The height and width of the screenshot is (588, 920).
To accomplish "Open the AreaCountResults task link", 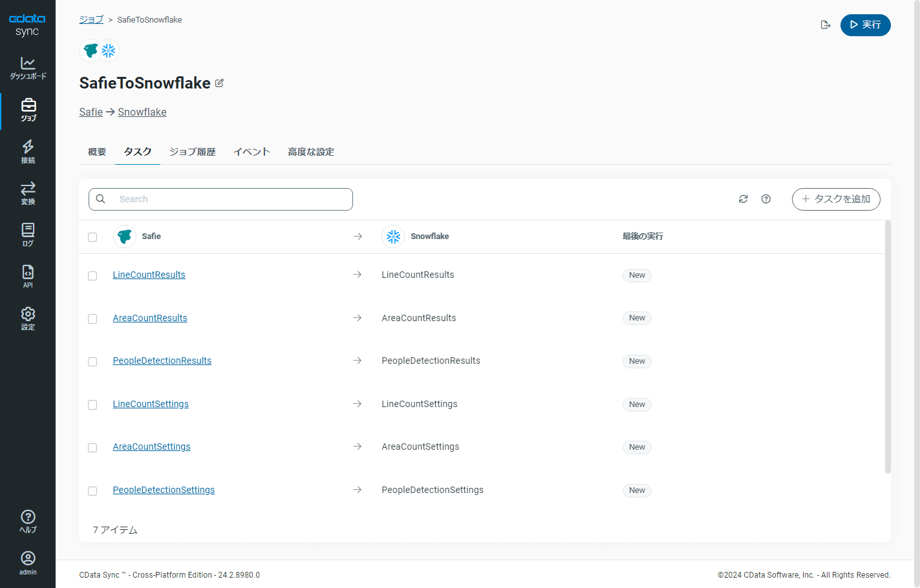I will point(150,318).
